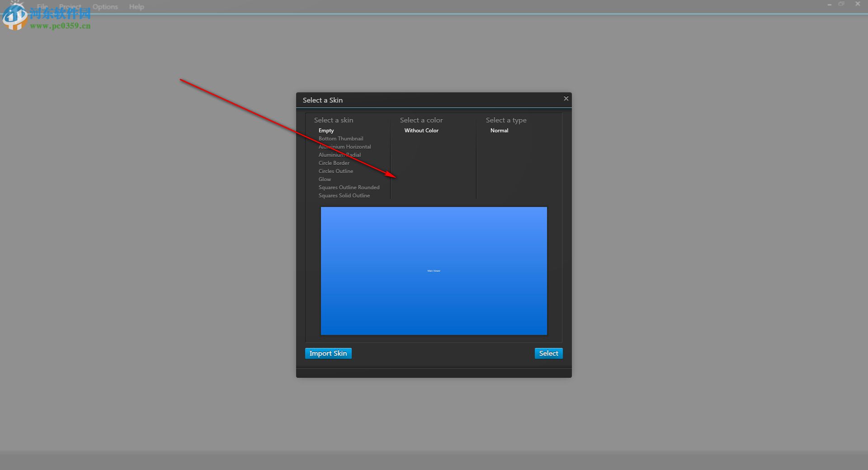Click the Import Skin button
The height and width of the screenshot is (470, 868).
tap(328, 353)
